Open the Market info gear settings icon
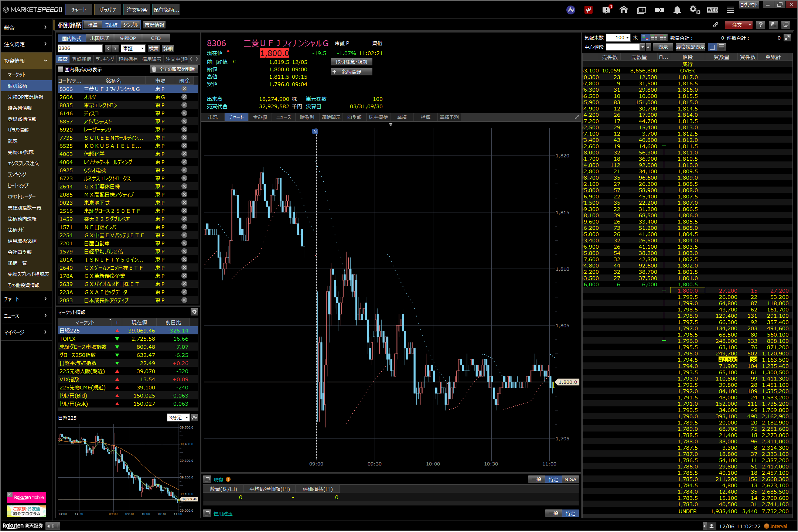This screenshot has width=798, height=532. (194, 312)
